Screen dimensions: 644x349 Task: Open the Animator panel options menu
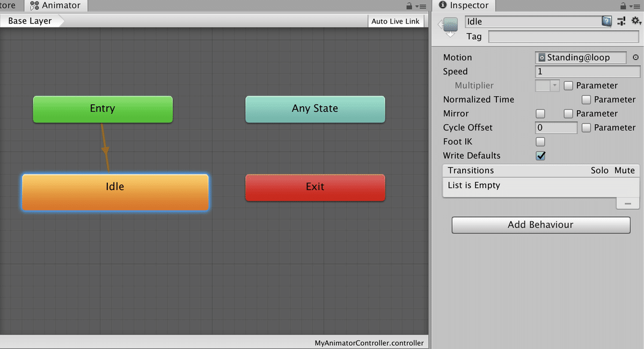click(422, 6)
